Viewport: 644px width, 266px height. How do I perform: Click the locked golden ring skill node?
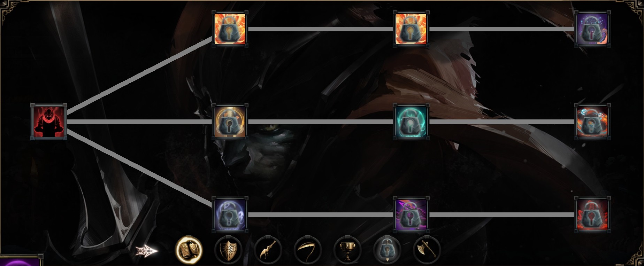point(230,122)
